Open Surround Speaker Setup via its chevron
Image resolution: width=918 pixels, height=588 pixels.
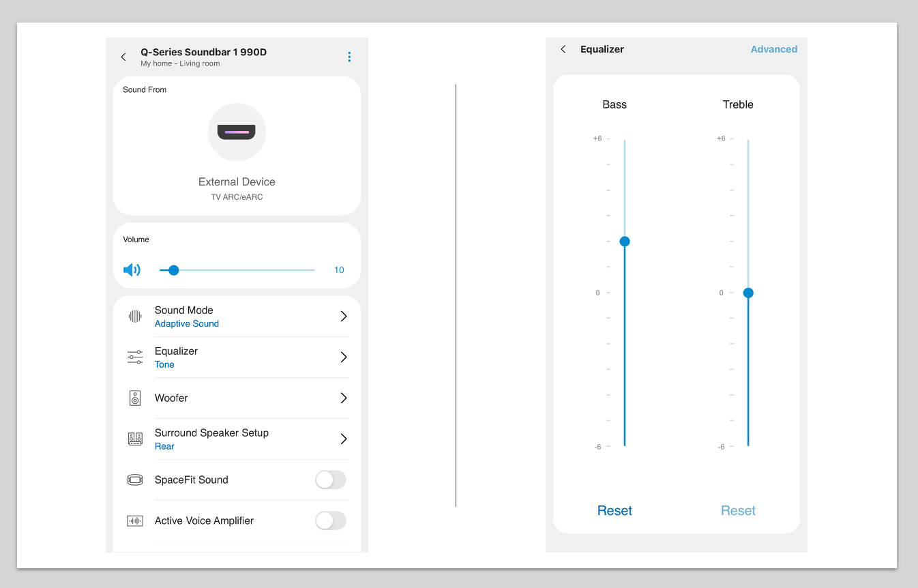[344, 439]
